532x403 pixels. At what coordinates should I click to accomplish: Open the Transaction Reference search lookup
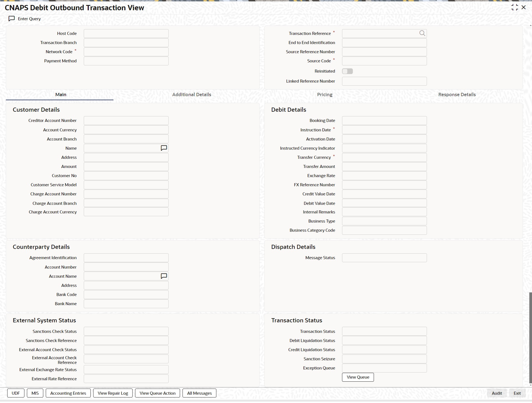pos(422,33)
